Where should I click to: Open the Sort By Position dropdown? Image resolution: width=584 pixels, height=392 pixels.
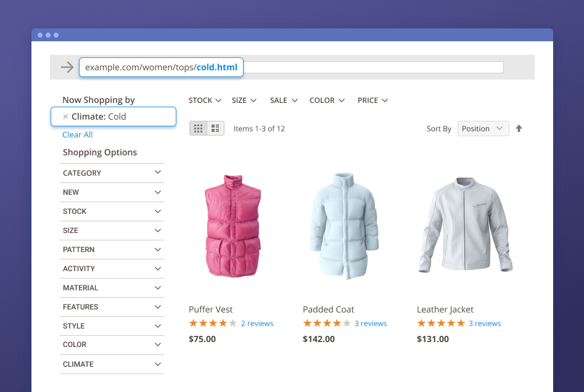click(483, 129)
